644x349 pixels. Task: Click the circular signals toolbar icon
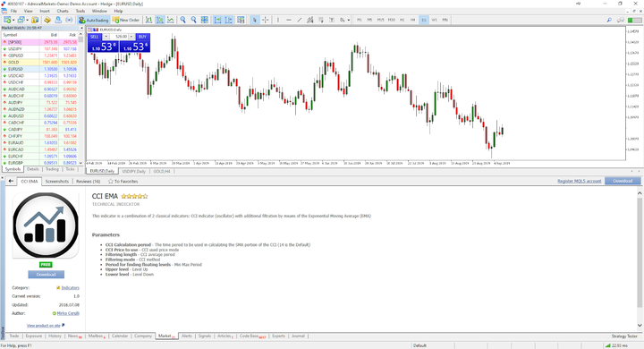69,20
